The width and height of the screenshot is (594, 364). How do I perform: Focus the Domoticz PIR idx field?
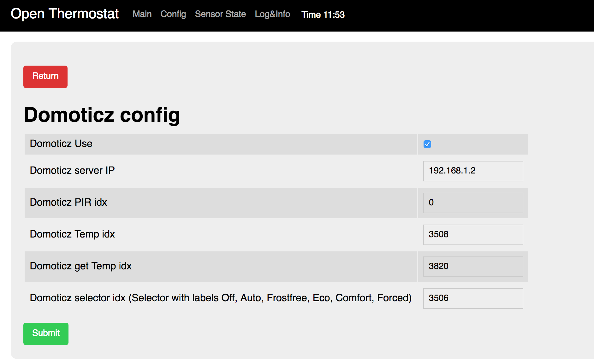click(473, 203)
